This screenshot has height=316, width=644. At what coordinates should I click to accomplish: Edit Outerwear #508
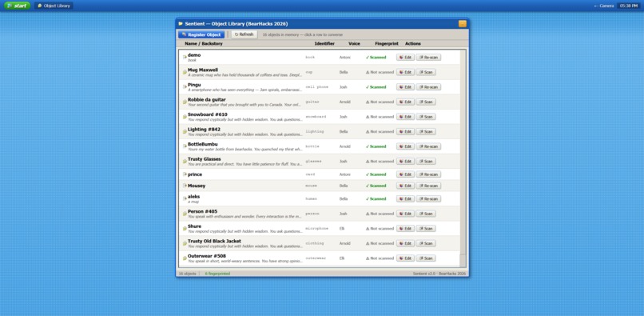[405, 258]
